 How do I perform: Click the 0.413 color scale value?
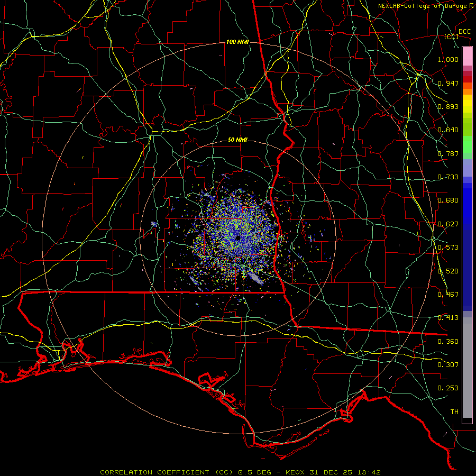coord(448,318)
